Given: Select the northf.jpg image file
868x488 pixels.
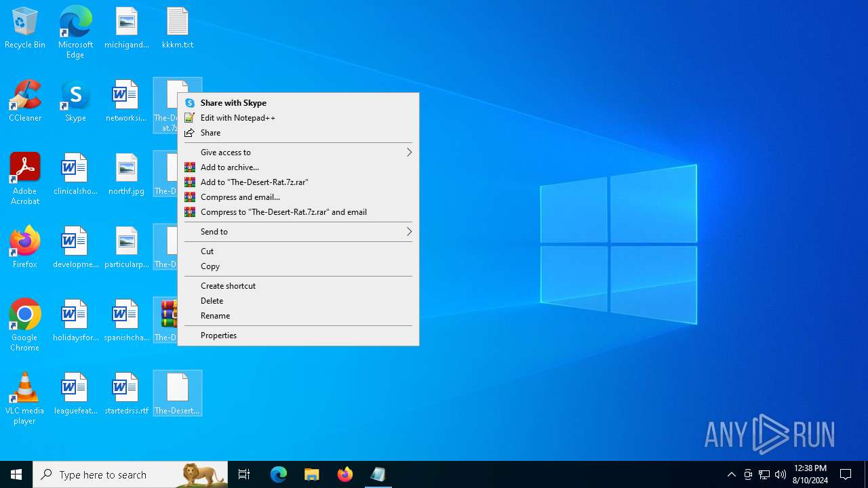Looking at the screenshot, I should pos(127,175).
